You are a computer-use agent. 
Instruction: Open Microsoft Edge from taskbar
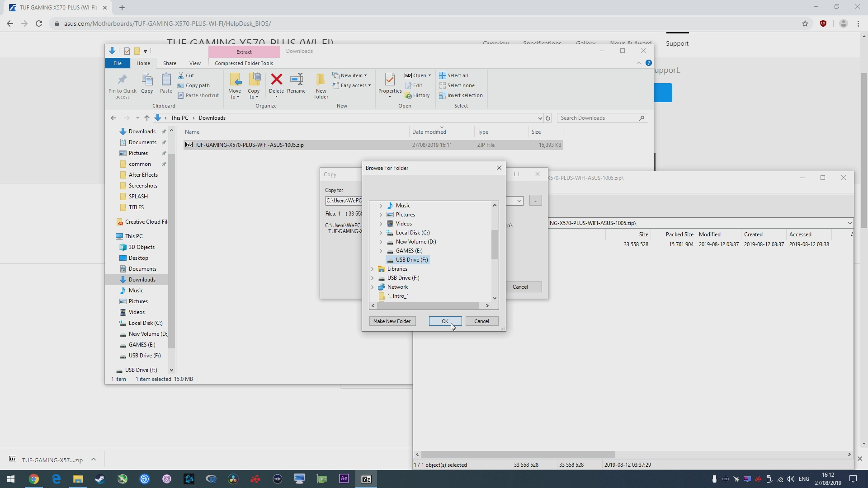coord(56,479)
